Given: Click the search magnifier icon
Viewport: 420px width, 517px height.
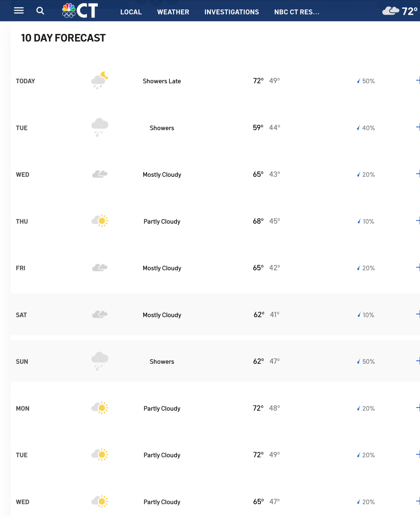Looking at the screenshot, I should 40,11.
